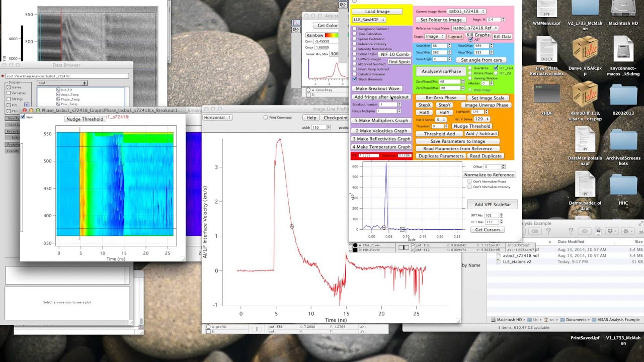Viewport: 644px width, 362px height.
Task: Enable Time Calibration checkbox
Action: [x=355, y=34]
